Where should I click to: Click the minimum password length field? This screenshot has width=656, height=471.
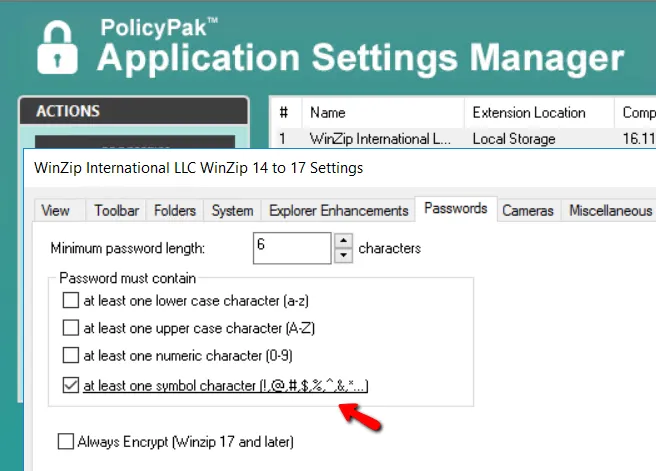click(292, 248)
